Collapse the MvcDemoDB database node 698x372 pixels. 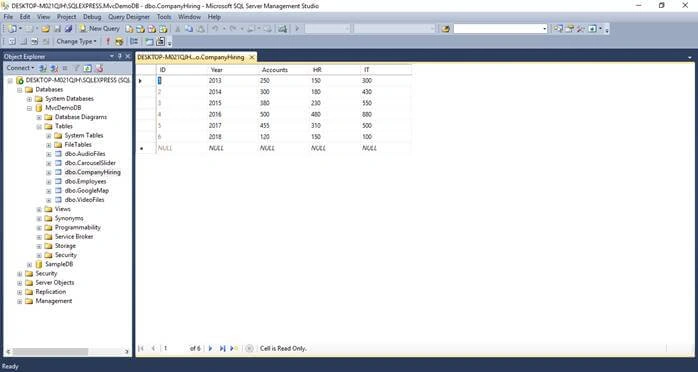29,108
